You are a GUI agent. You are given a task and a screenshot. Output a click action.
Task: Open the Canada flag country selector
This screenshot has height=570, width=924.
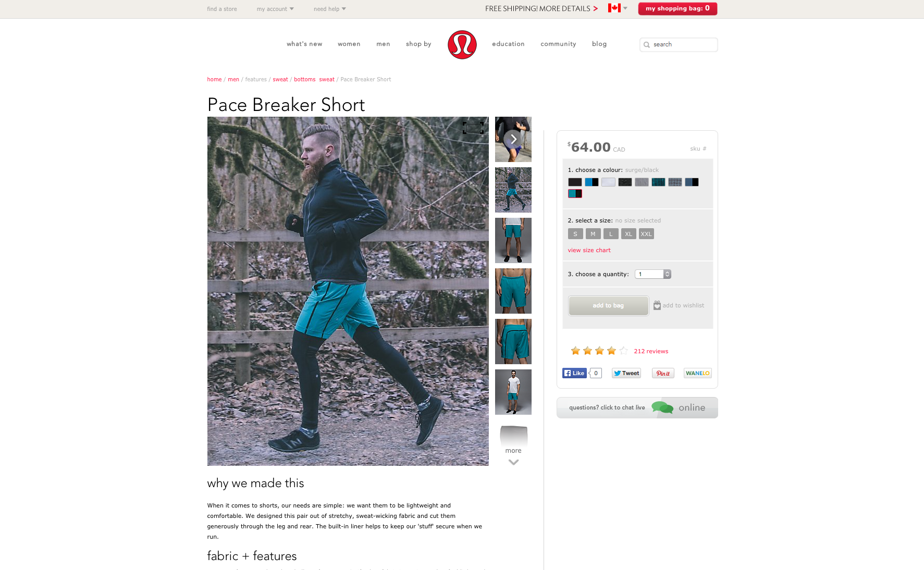(x=618, y=8)
